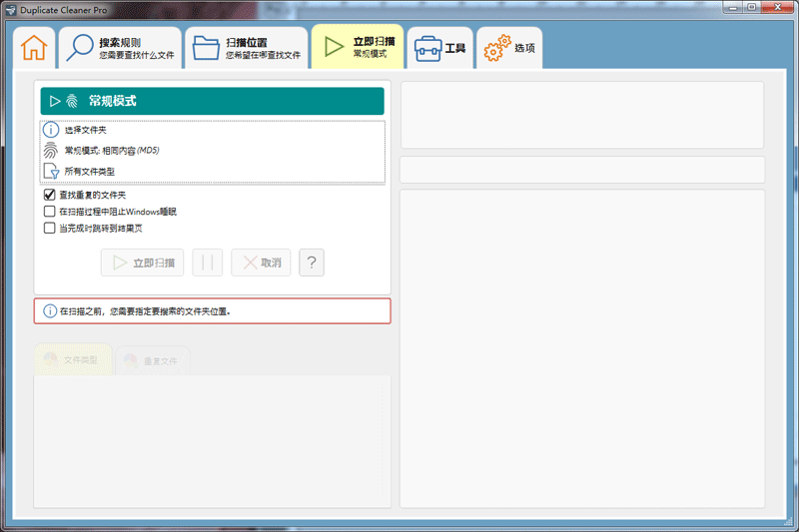Open the 扫描位置 tab
799x532 pixels.
point(247,48)
